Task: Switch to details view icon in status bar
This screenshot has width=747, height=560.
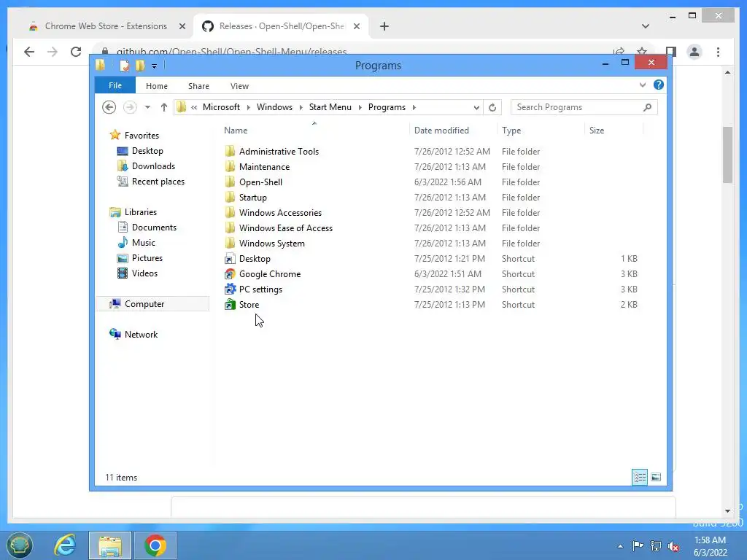Action: tap(639, 477)
